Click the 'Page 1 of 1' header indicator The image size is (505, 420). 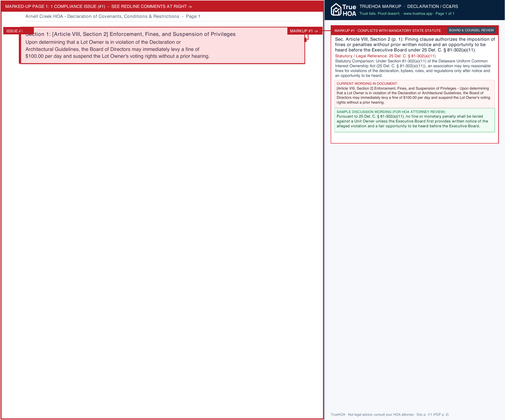click(445, 13)
